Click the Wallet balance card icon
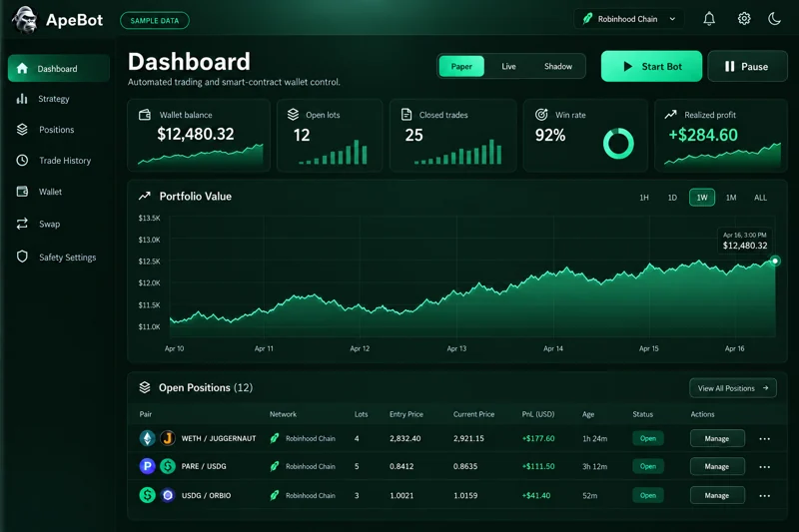 pyautogui.click(x=145, y=115)
